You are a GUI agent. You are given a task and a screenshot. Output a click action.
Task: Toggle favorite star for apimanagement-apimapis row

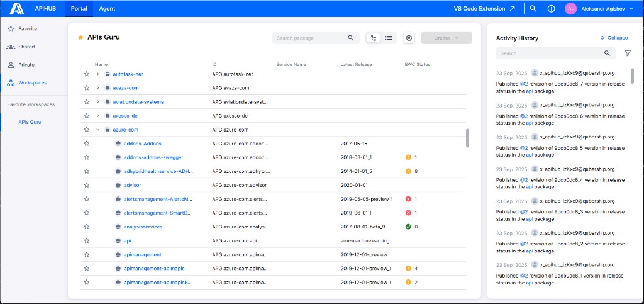click(x=87, y=268)
